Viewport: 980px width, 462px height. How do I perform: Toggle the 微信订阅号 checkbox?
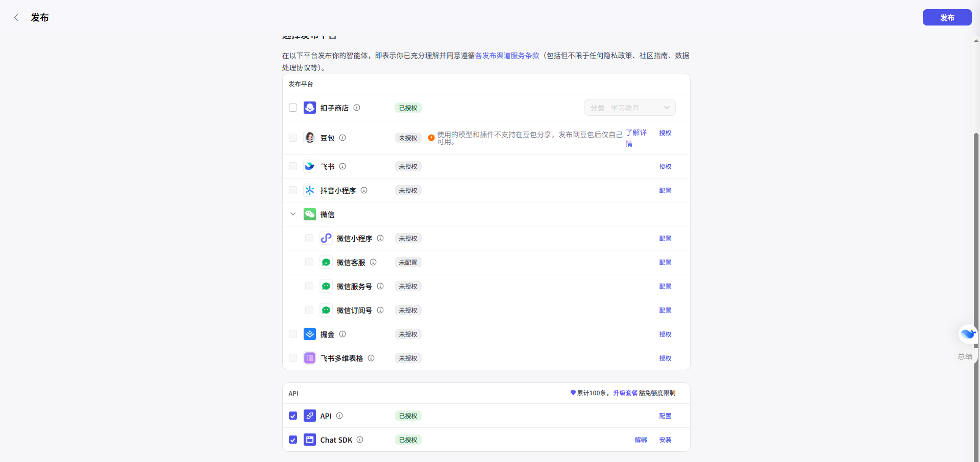coord(309,310)
